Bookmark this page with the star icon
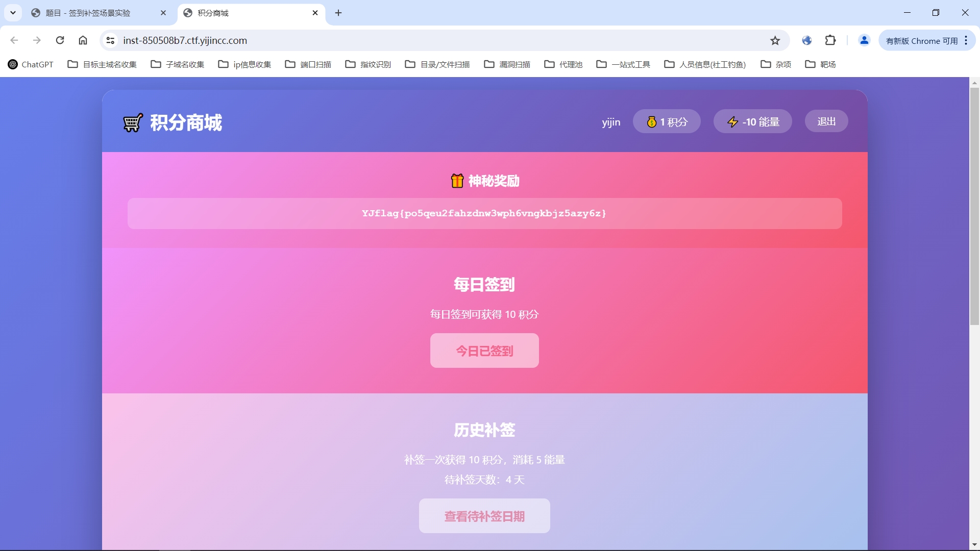 tap(775, 40)
